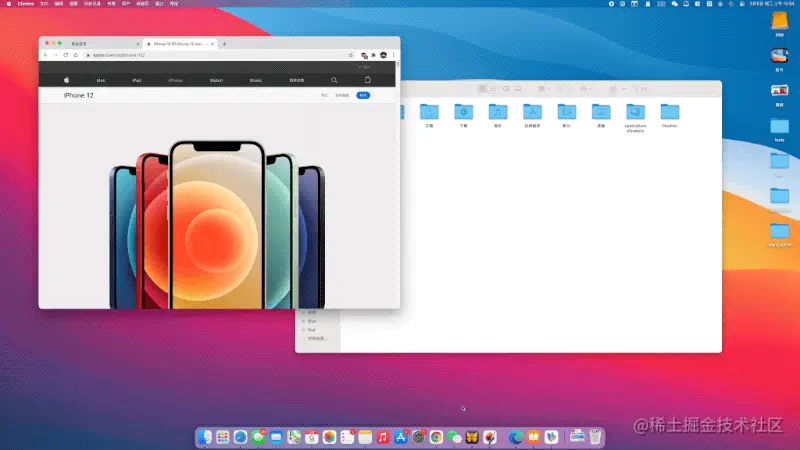Viewport: 800px width, 450px height.
Task: Open Photos from the Dock
Action: (330, 437)
